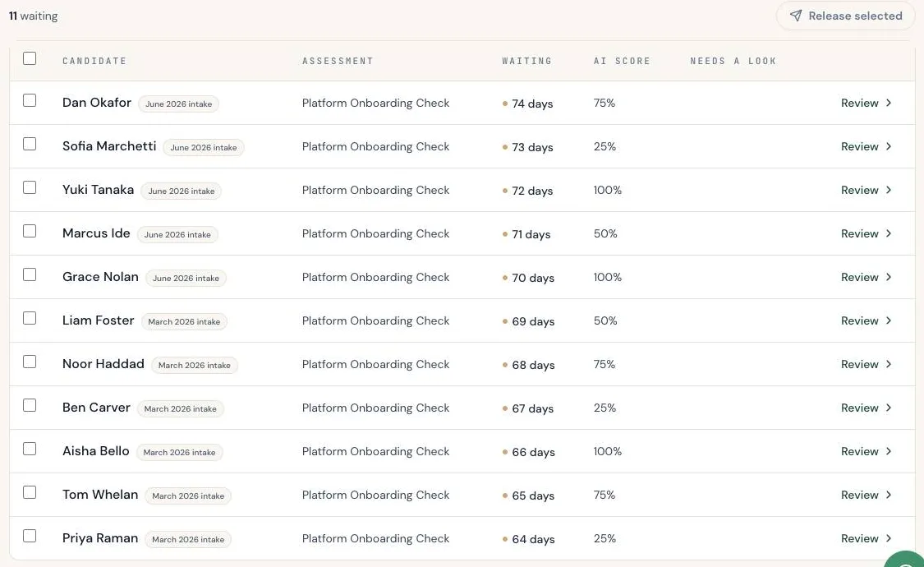Click the name Priya Raman
The width and height of the screenshot is (924, 567).
coord(100,539)
